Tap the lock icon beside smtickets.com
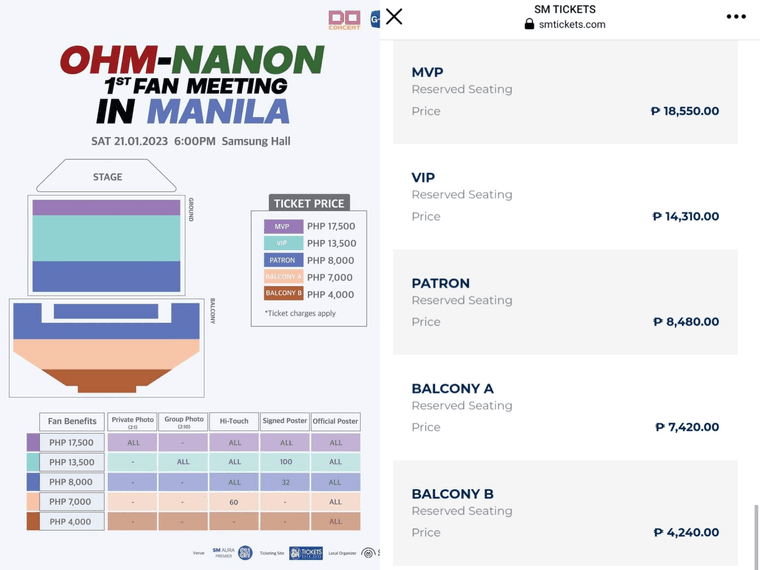Screen dimensions: 760x570 (529, 24)
